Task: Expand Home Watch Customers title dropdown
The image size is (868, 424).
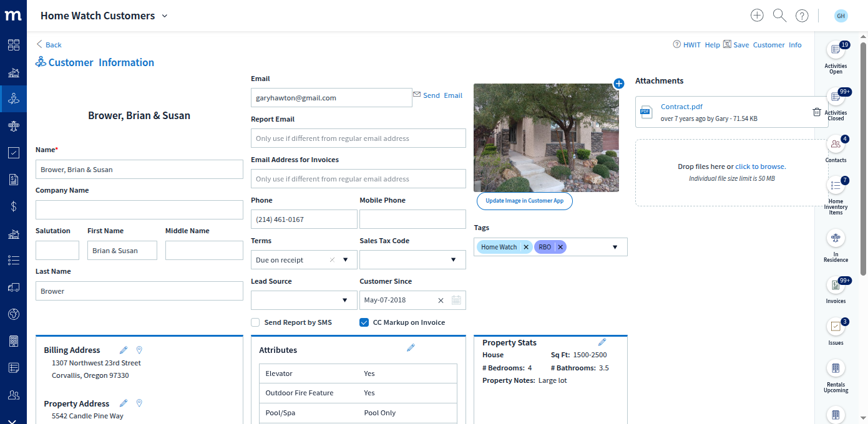Action: click(x=165, y=16)
